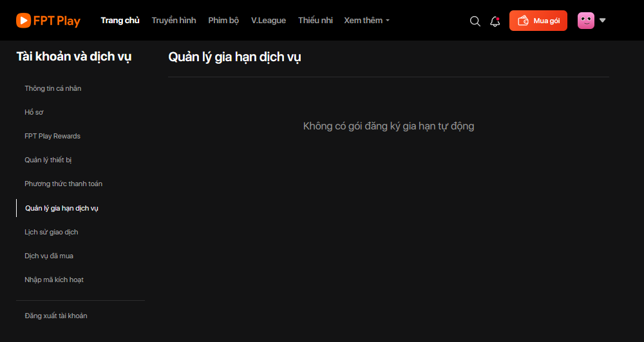644x342 pixels.
Task: Click 'Không có gói đăng ký gia hạn tự động' text
Action: tap(388, 126)
